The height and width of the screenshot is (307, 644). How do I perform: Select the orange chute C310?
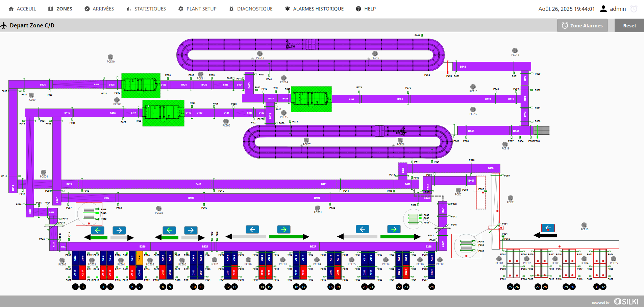click(x=140, y=258)
